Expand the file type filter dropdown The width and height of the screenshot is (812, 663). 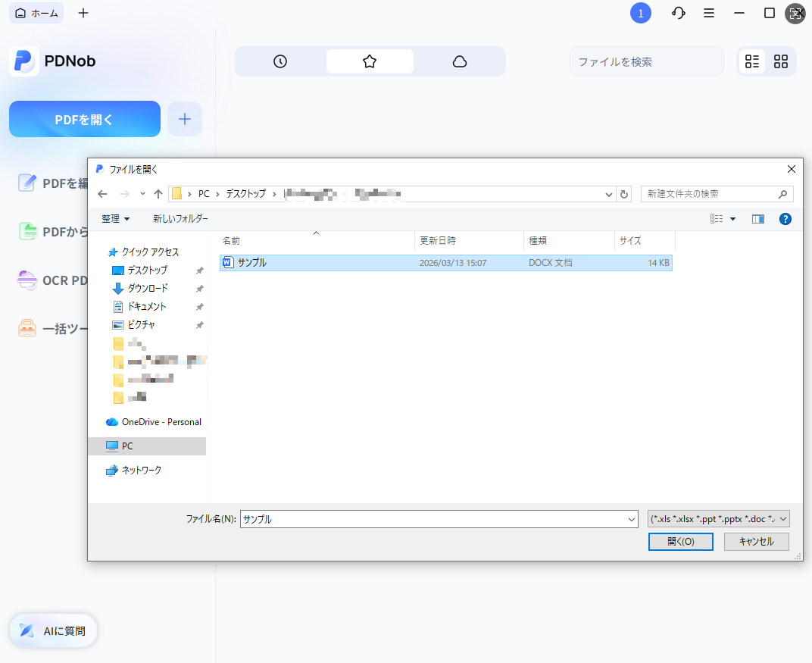783,519
